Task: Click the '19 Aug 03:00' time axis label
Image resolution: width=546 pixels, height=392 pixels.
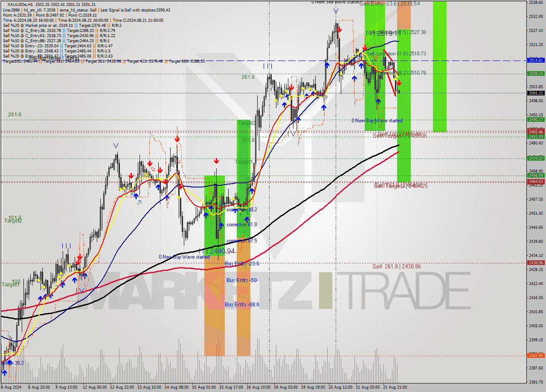Action: (x=286, y=387)
